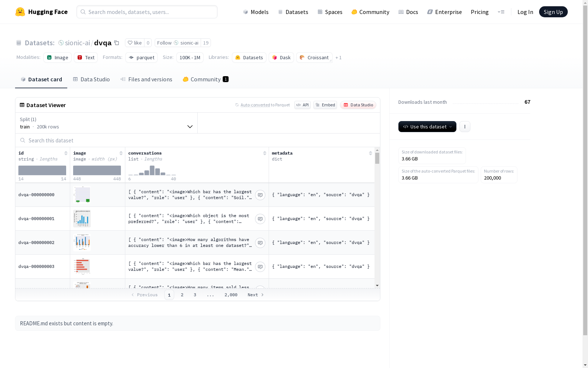Open the navigation overflow menu icon

[x=501, y=12]
